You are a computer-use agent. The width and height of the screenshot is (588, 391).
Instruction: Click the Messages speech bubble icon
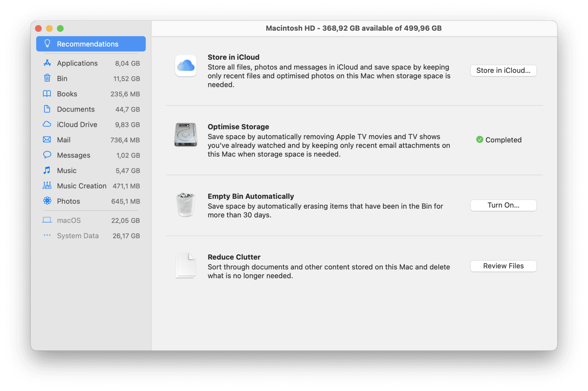[47, 155]
